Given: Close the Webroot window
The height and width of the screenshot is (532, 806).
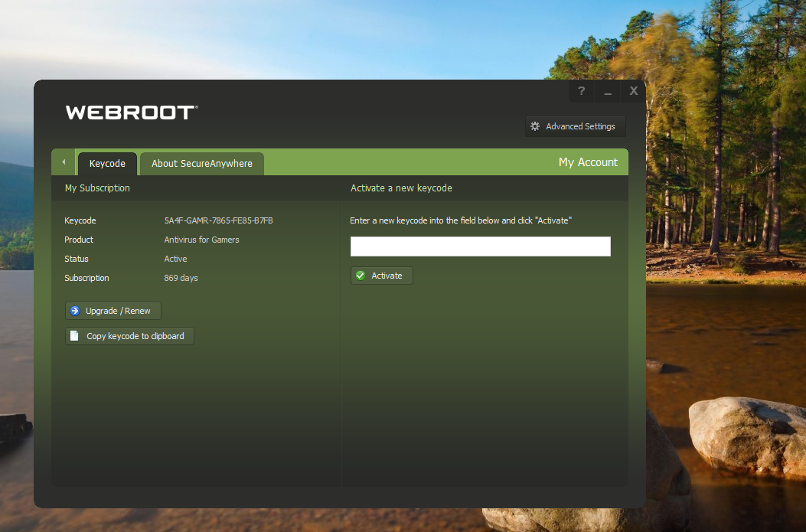Looking at the screenshot, I should click(634, 91).
